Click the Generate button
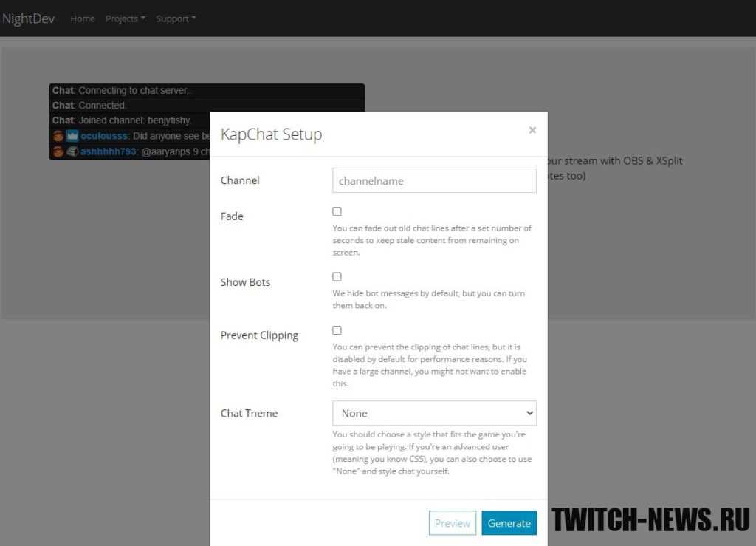Image resolution: width=756 pixels, height=546 pixels. point(509,523)
